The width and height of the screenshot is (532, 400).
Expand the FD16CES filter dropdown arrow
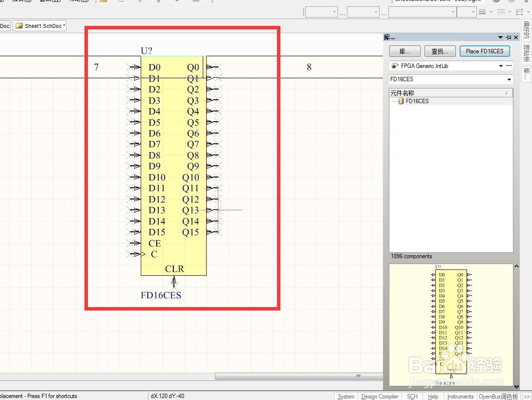click(x=509, y=79)
